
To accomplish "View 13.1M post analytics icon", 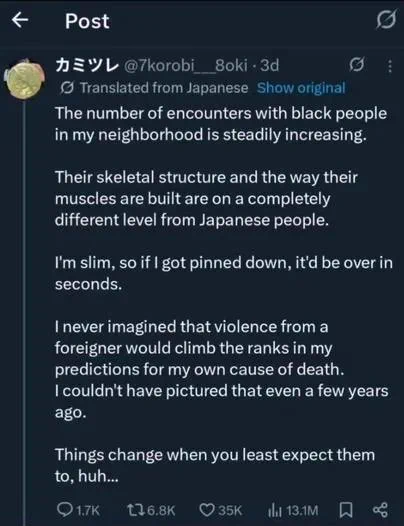I will tap(275, 510).
